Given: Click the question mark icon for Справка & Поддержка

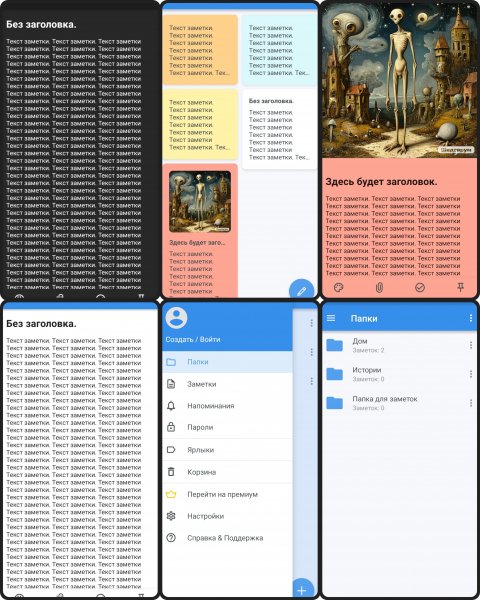Looking at the screenshot, I should click(171, 538).
